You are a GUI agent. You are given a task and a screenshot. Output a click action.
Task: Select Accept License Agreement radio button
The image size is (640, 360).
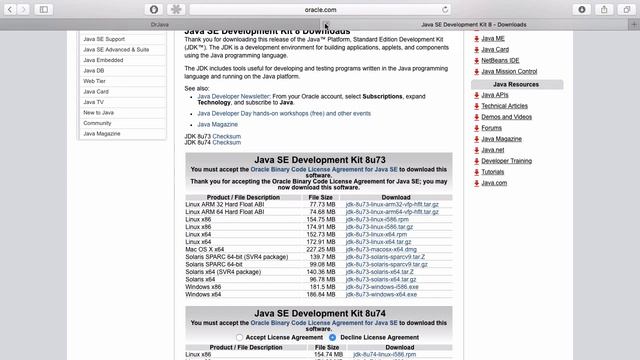coord(239,338)
